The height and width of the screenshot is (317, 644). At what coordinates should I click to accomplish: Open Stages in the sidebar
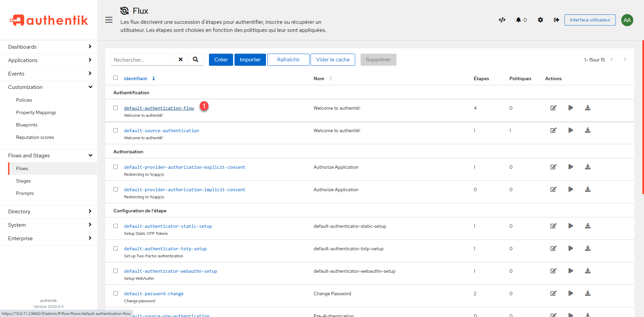tap(23, 181)
